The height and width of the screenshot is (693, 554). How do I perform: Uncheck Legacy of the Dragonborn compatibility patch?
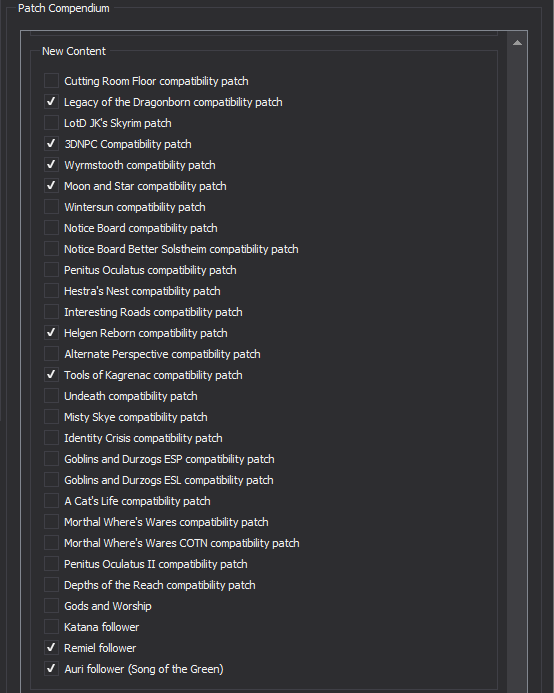(x=51, y=102)
